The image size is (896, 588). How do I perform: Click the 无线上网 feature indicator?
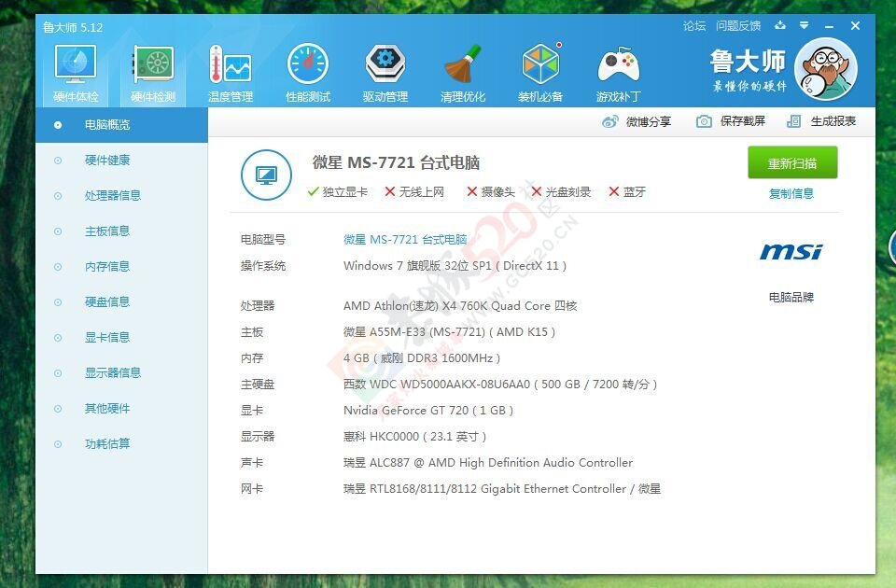pyautogui.click(x=414, y=191)
